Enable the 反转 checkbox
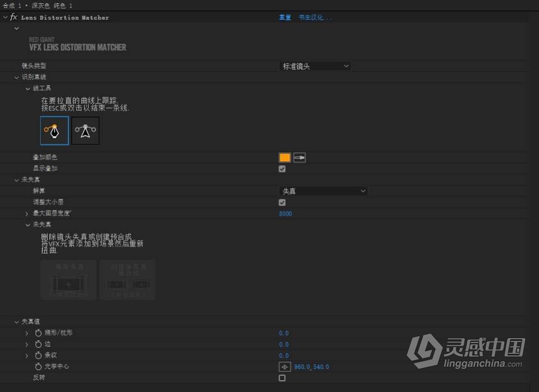 pos(282,378)
